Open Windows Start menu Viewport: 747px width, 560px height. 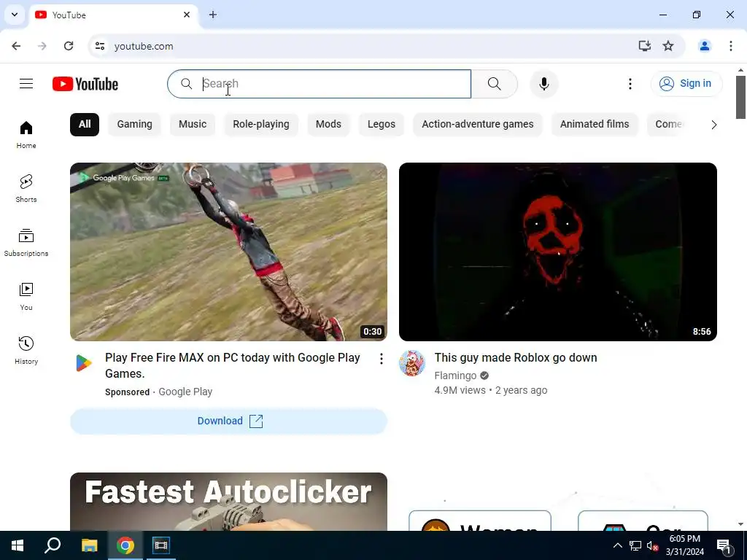pos(18,545)
